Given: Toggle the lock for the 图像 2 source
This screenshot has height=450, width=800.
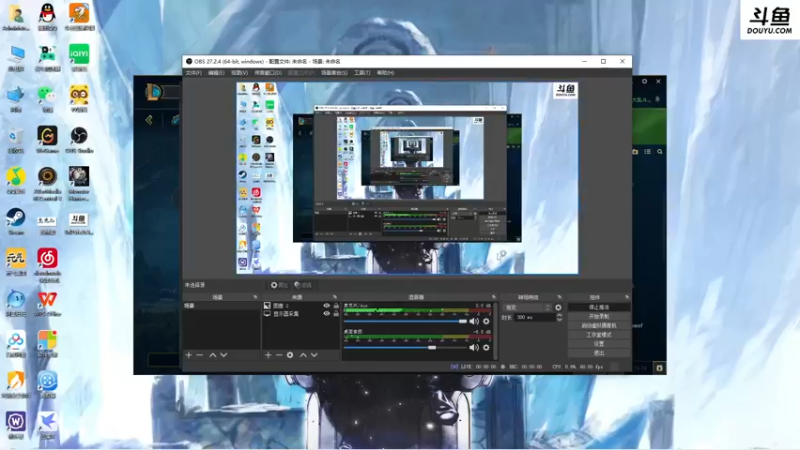Looking at the screenshot, I should (x=336, y=306).
